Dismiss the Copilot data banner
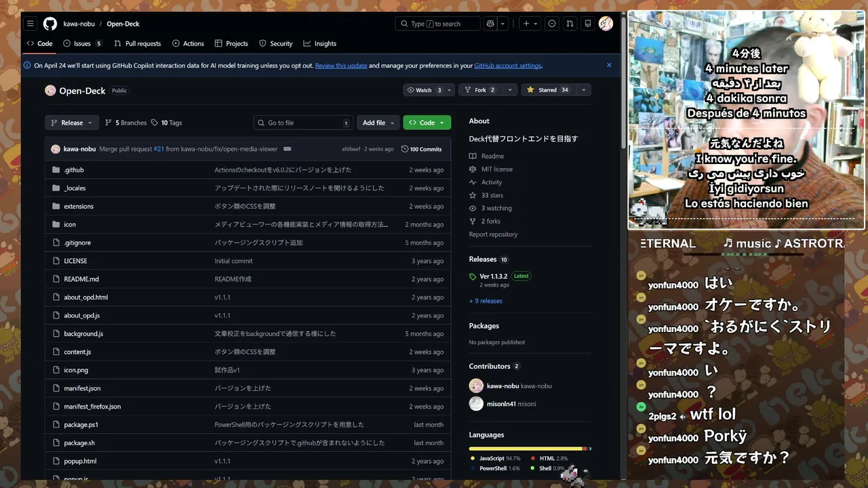The height and width of the screenshot is (488, 868). click(x=609, y=65)
